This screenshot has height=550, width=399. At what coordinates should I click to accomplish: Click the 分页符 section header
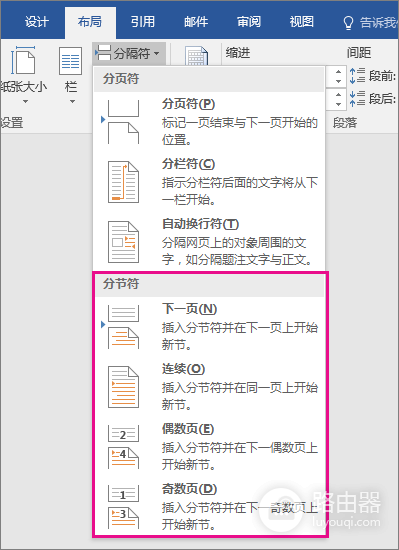(209, 79)
